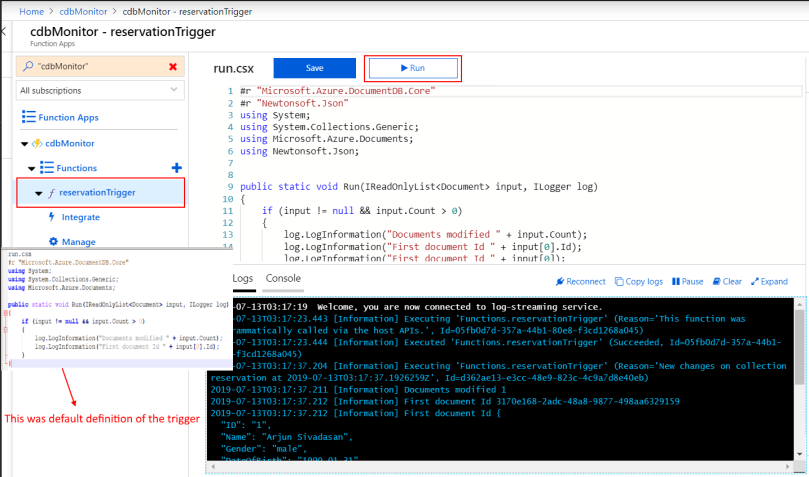Screen dimensions: 809x477
Task: Select cdbMonitor in the tree
Action: click(70, 143)
